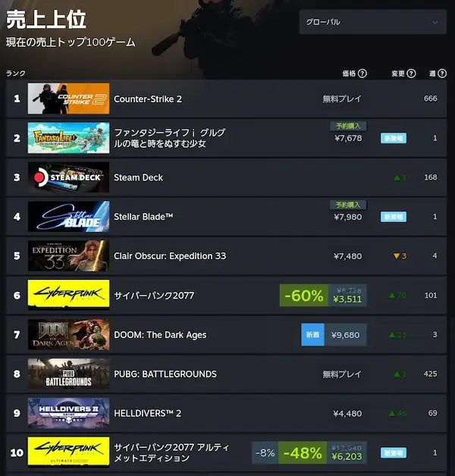Image resolution: width=455 pixels, height=476 pixels.
Task: Click the dropdown chevron arrow at top right
Action: coord(435,23)
